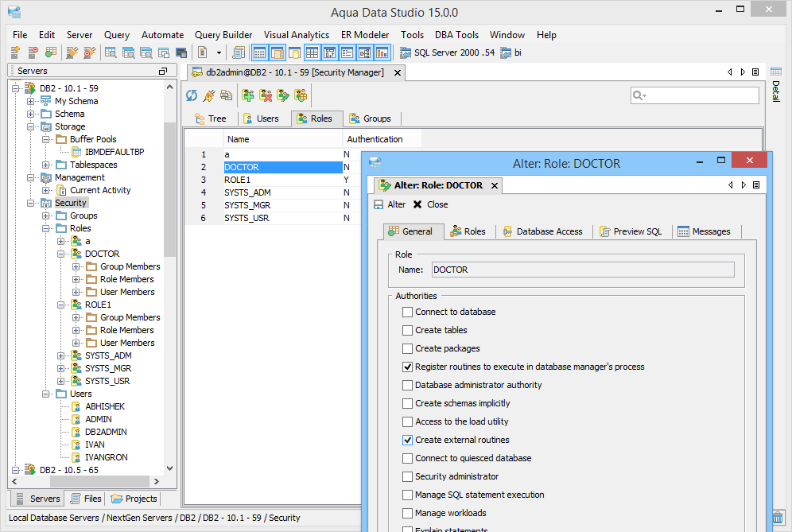Open the dropdown arrow beside the new document icon
This screenshot has height=532, width=792.
pos(219,52)
